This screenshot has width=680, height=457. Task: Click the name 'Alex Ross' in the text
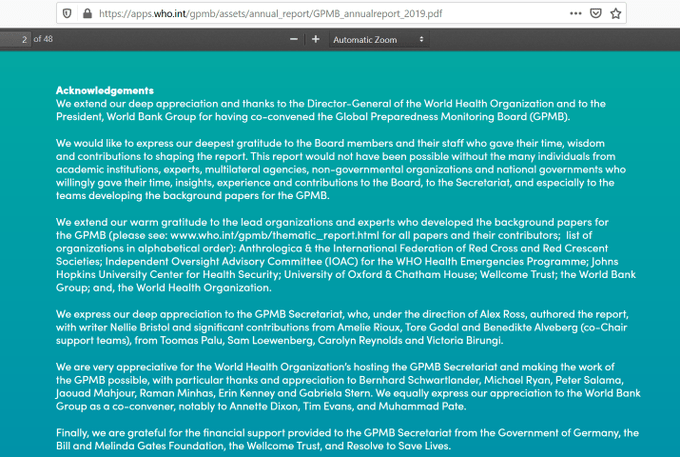[502, 314]
